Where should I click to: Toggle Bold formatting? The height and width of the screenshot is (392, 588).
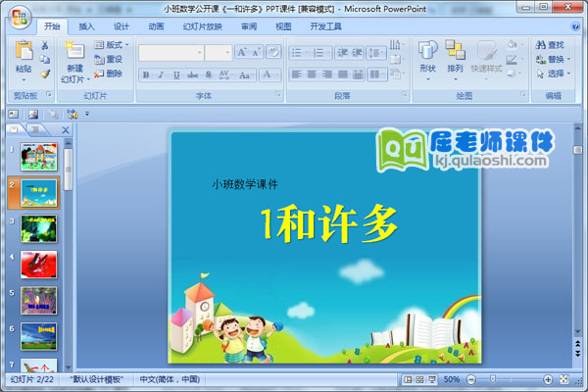(x=146, y=74)
